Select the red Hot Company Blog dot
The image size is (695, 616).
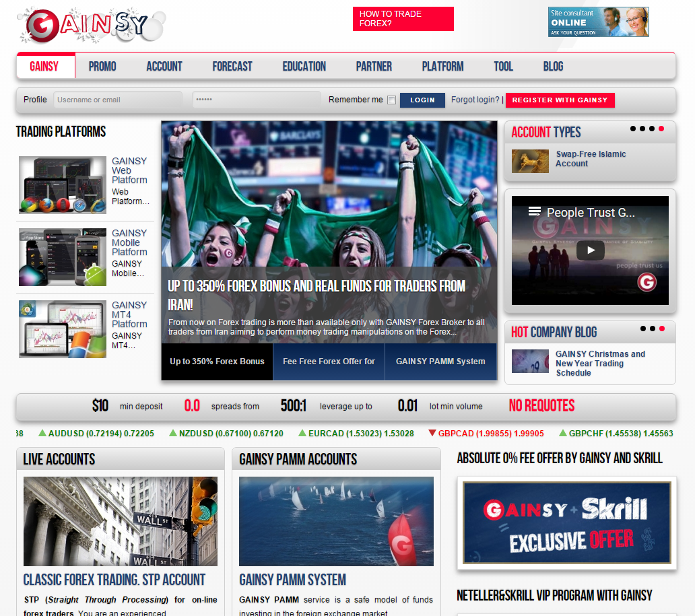point(662,329)
